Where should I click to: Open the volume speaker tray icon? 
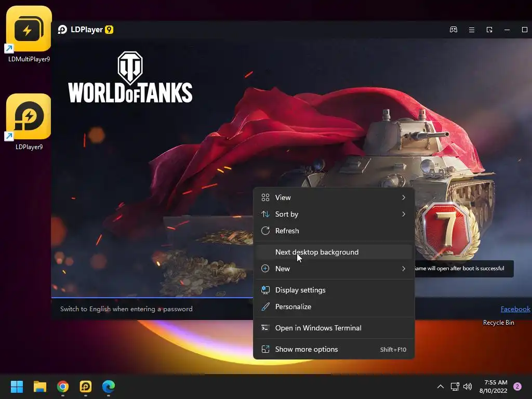click(468, 387)
